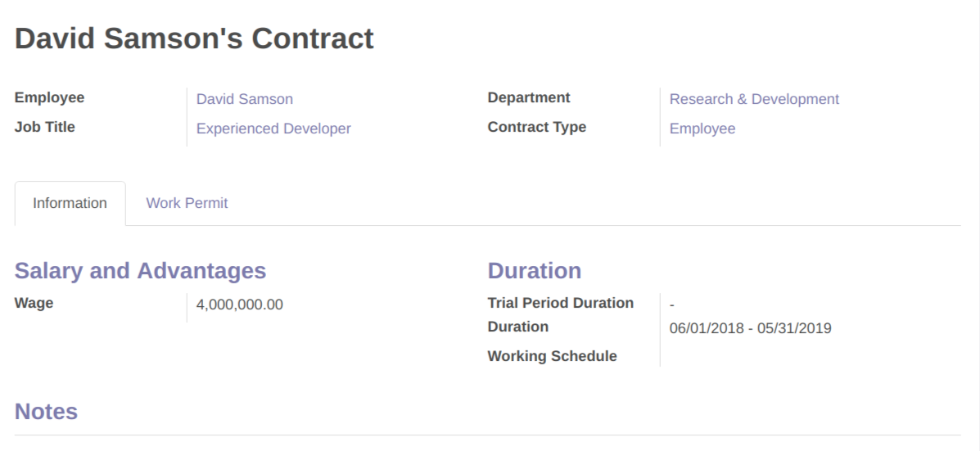Click the wage value 4,000,000.00
This screenshot has height=451, width=980.
(239, 304)
